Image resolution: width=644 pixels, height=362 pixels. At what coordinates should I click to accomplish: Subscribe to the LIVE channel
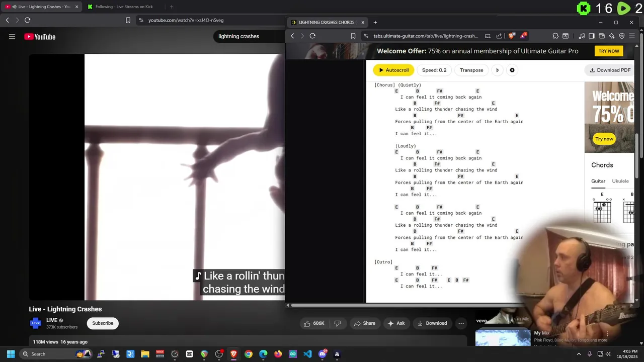click(x=103, y=323)
